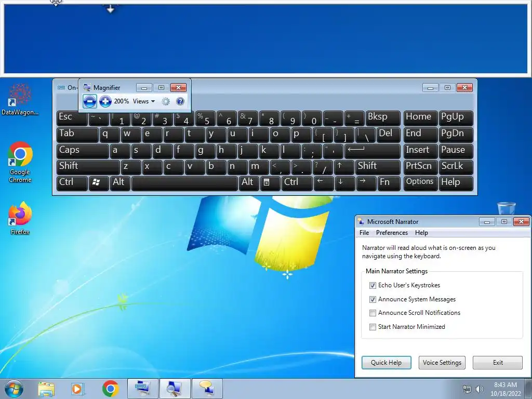The height and width of the screenshot is (399, 532).
Task: Tap the right arrow key
Action: click(366, 183)
